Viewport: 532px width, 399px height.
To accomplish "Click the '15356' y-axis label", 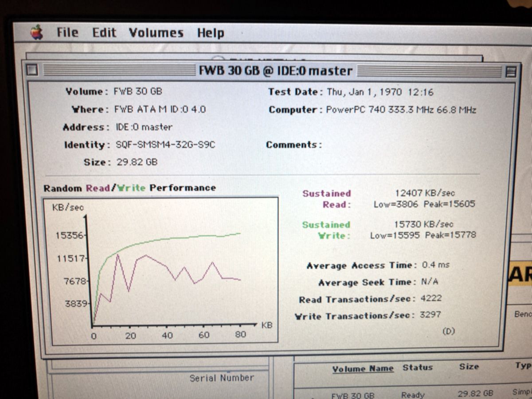I will [69, 235].
